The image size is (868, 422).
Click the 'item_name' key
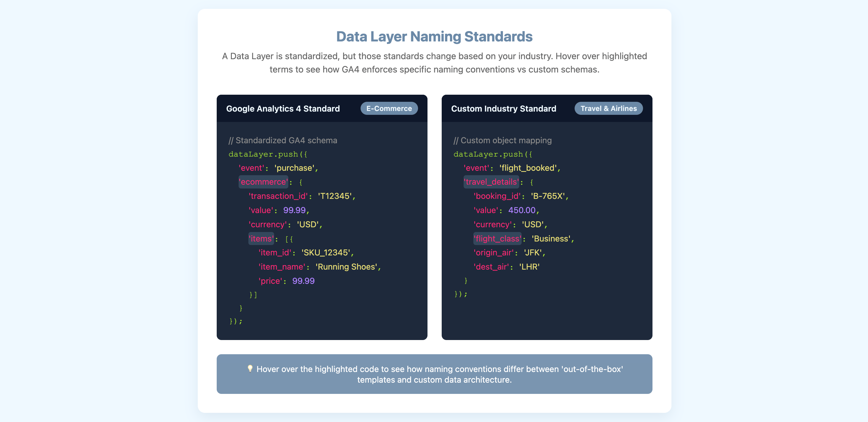coord(282,267)
